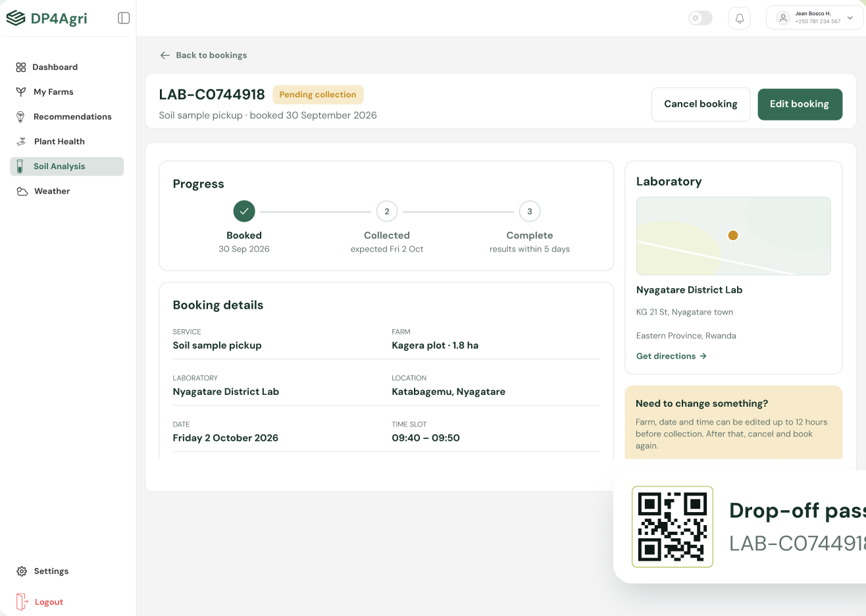Click the Recommendations lightbulb icon

(20, 116)
